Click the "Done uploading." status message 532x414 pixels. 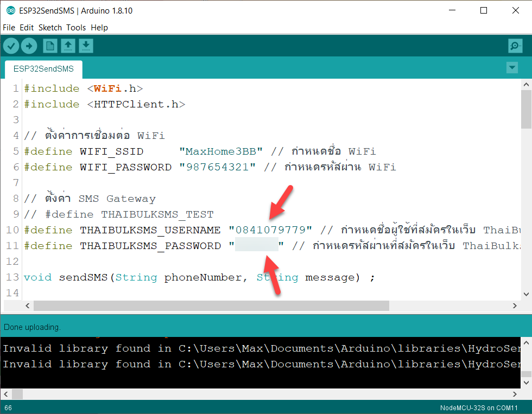tap(32, 327)
